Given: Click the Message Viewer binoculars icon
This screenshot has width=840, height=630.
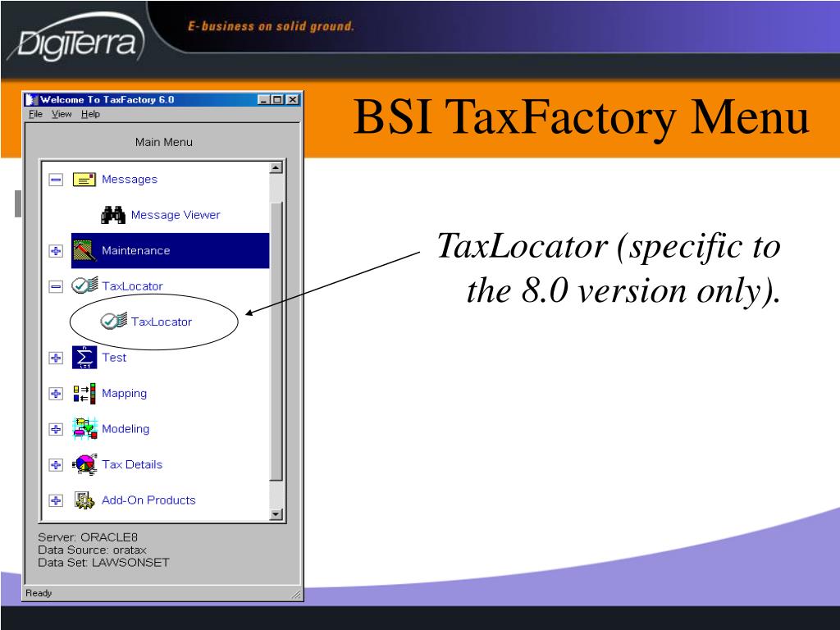Looking at the screenshot, I should click(x=113, y=215).
